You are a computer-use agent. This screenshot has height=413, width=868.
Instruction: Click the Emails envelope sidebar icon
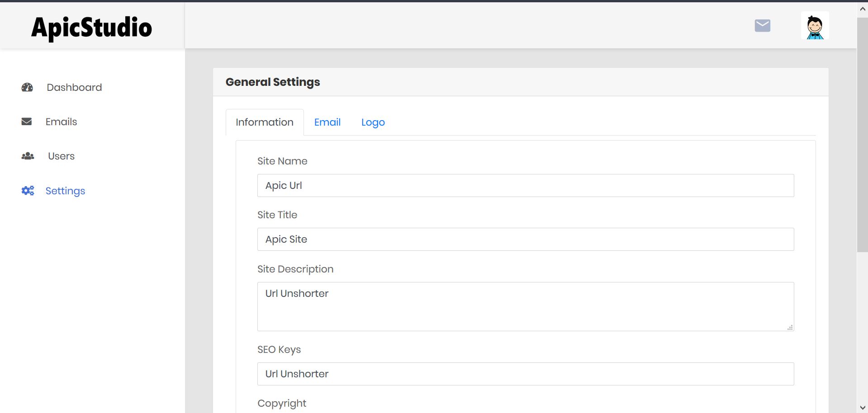point(27,122)
